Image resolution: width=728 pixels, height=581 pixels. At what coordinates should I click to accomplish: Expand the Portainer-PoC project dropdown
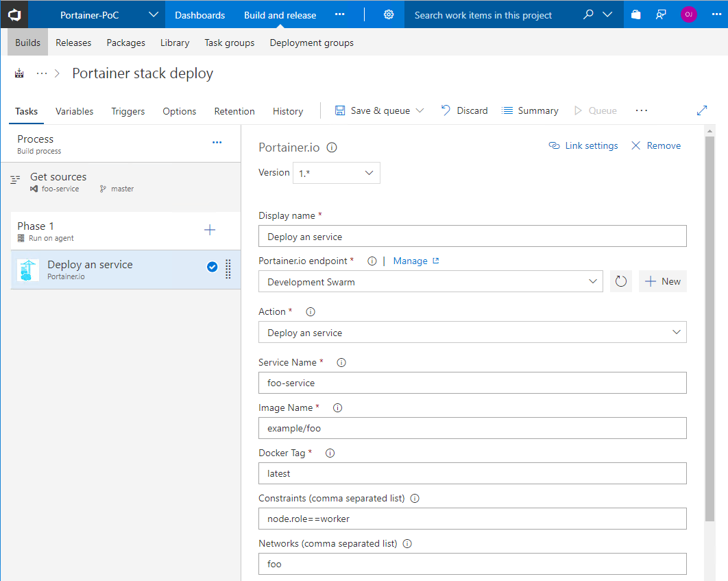154,15
